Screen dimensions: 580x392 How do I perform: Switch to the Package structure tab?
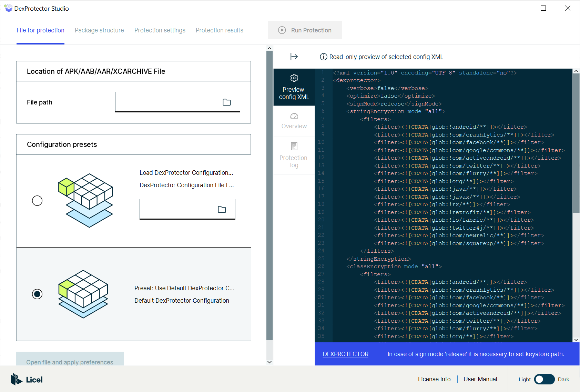tap(99, 30)
